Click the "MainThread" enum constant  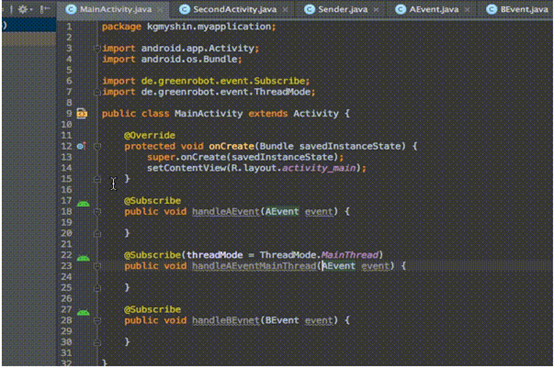click(349, 255)
